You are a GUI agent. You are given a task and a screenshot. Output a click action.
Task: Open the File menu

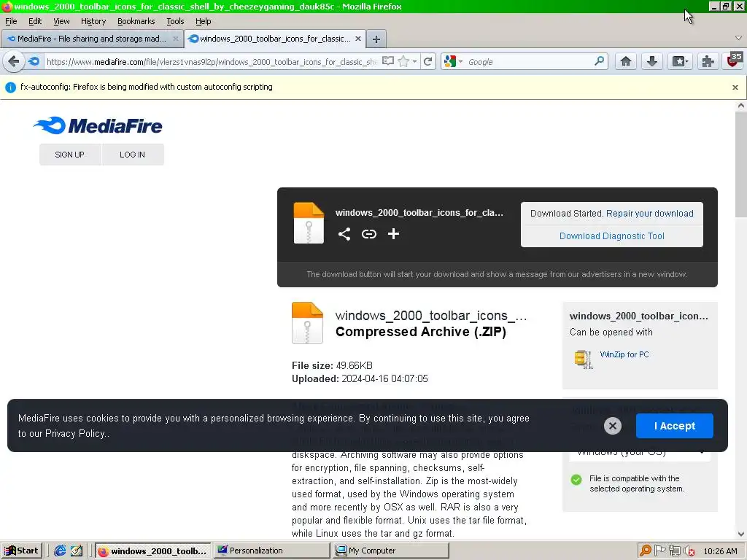tap(11, 21)
